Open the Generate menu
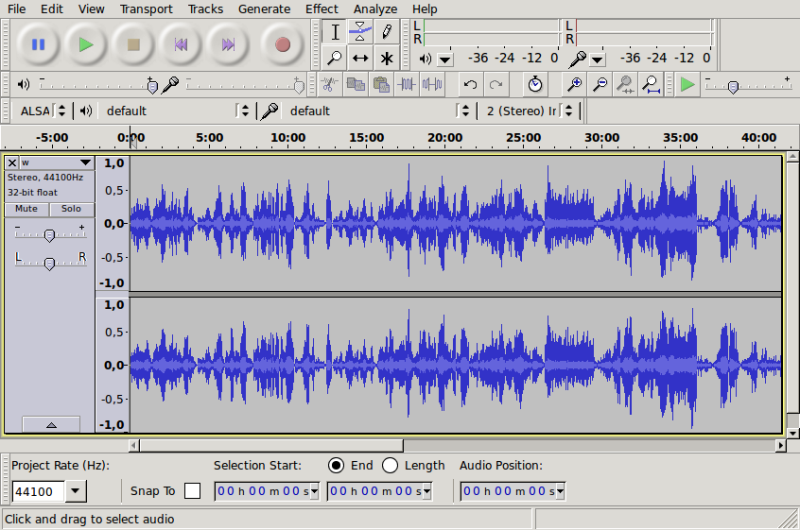 coord(264,9)
